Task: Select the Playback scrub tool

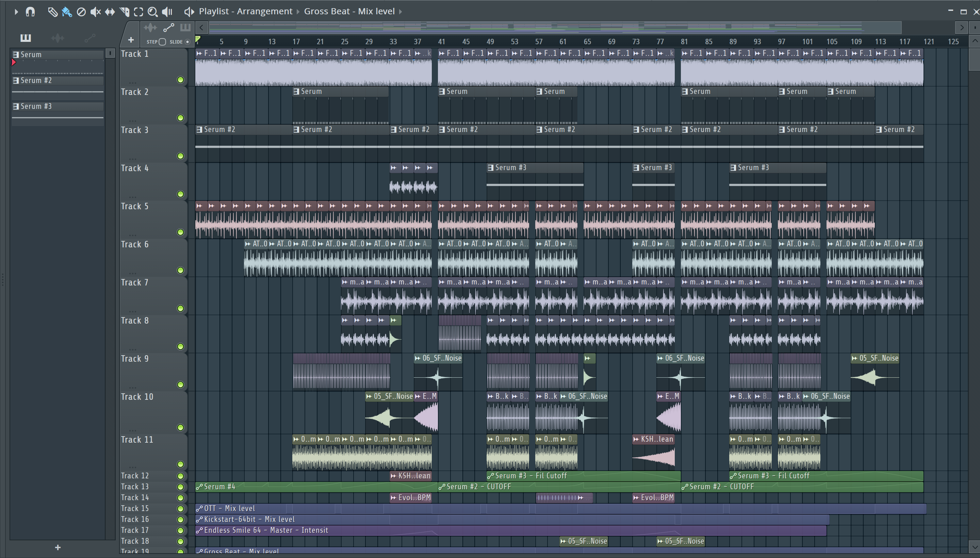Action: (167, 12)
